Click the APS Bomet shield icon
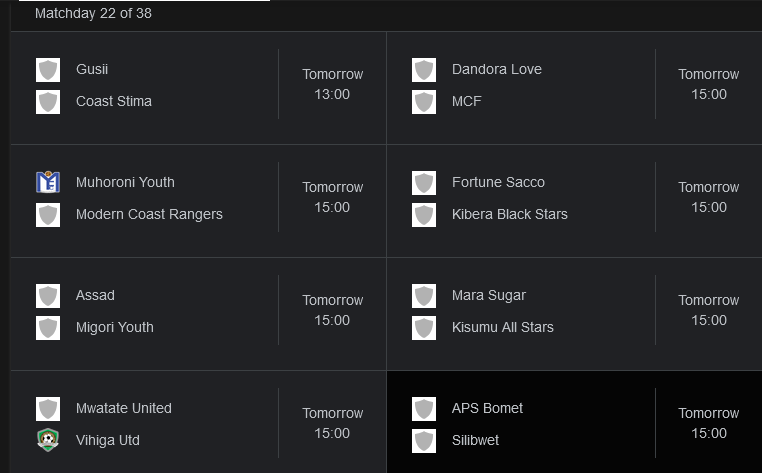The width and height of the screenshot is (762, 473). [x=424, y=408]
